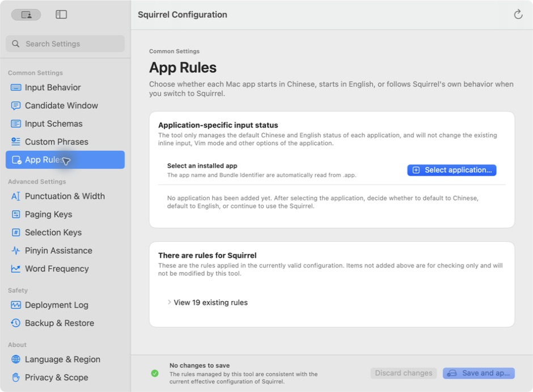Select Custom Phrases in sidebar
533x392 pixels.
65,142
